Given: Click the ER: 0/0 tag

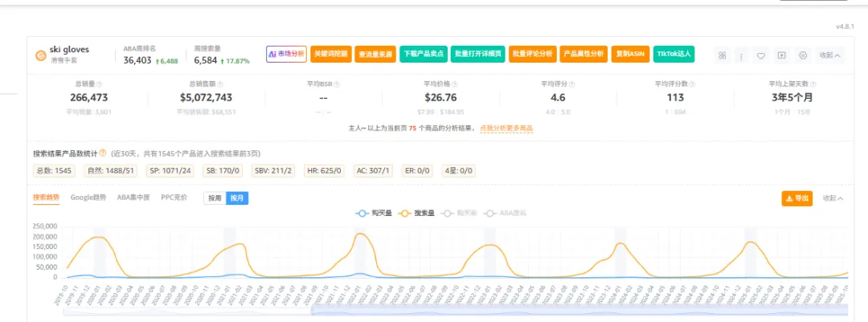Looking at the screenshot, I should click(x=417, y=171).
